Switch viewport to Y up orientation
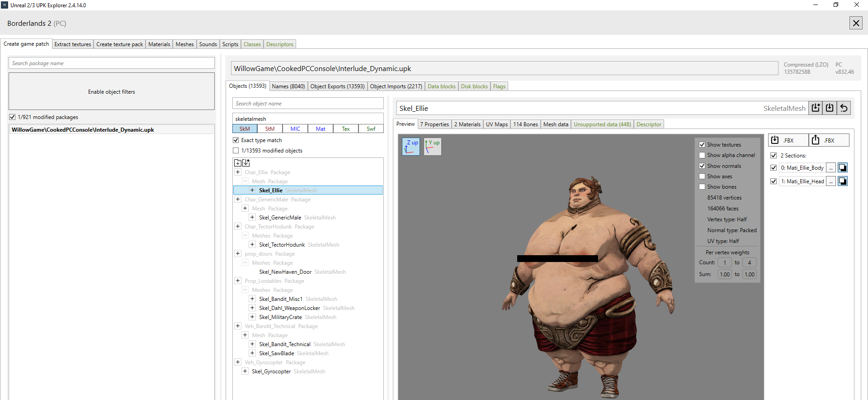Viewport: 868px width, 400px height. (432, 146)
